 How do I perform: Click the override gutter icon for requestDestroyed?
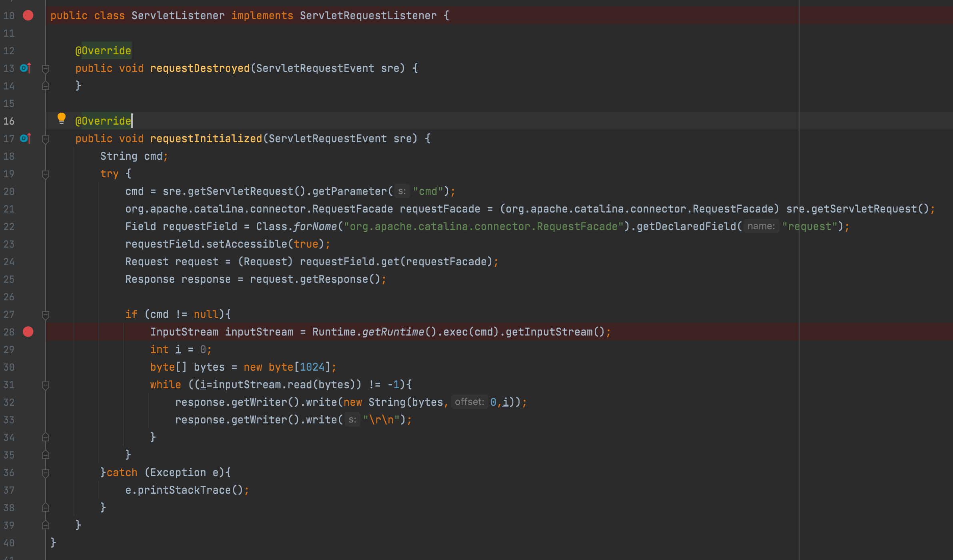coord(26,68)
